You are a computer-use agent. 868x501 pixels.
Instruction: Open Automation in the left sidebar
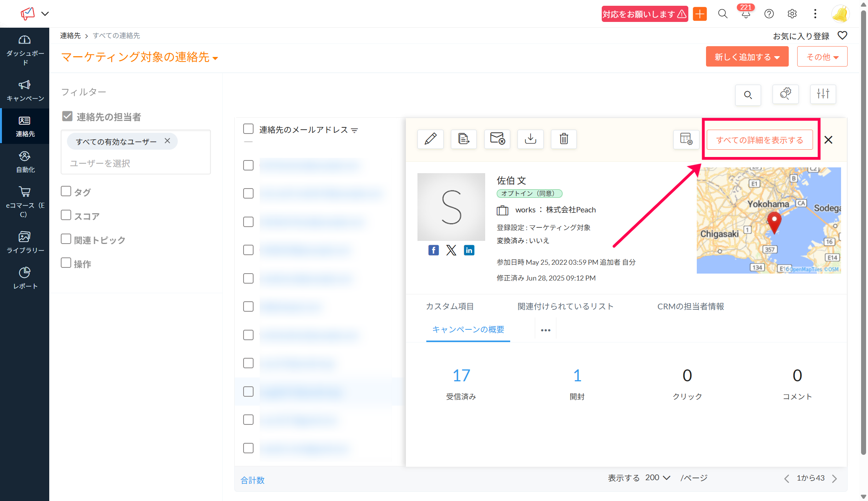(x=25, y=162)
